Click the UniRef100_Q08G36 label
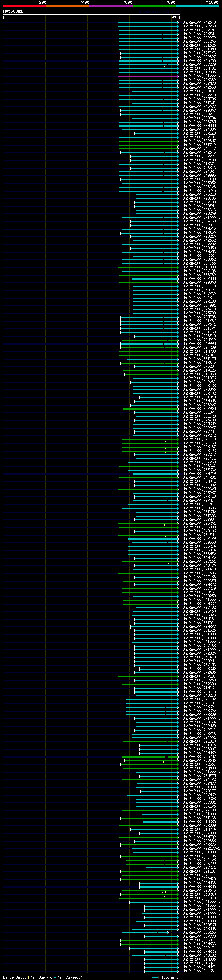 (199, 508)
